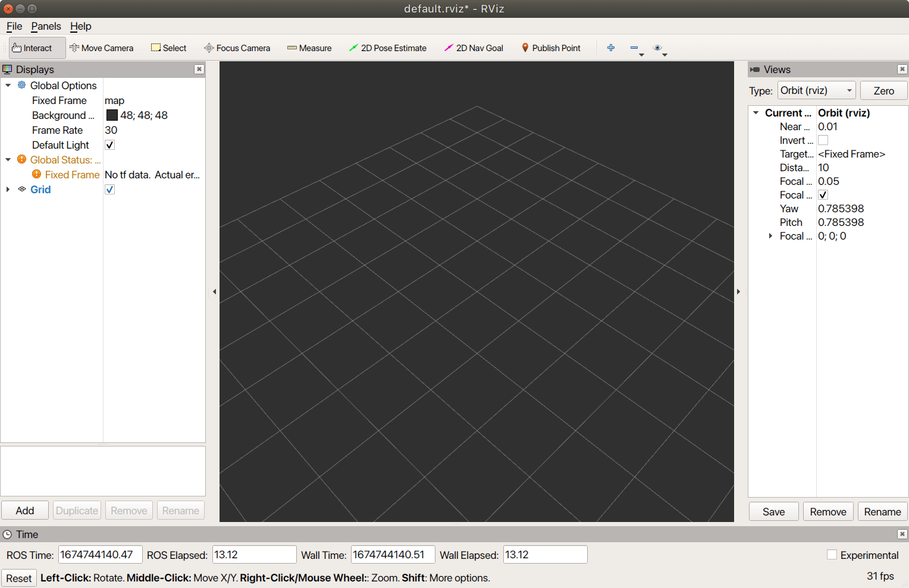Click the Wall Elapsed field
909x588 pixels.
[545, 555]
